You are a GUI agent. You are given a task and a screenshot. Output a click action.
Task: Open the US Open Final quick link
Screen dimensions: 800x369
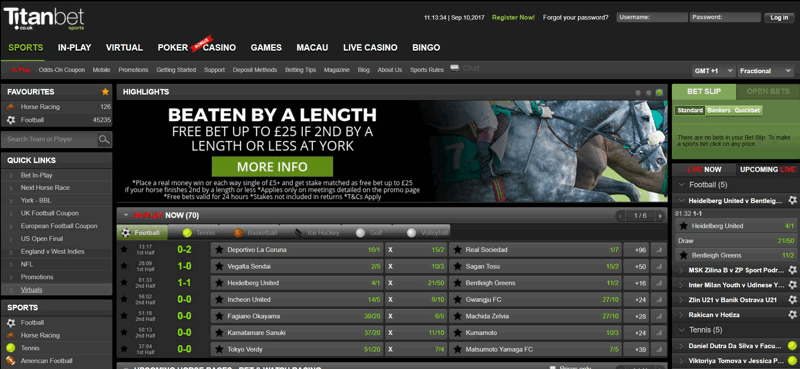tap(42, 239)
